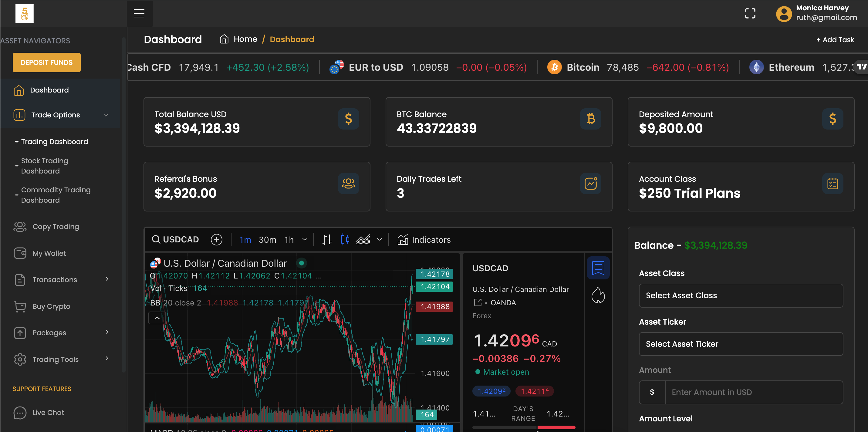Click the Deposited Amount dollar icon
Viewport: 868px width, 432px height.
click(832, 119)
